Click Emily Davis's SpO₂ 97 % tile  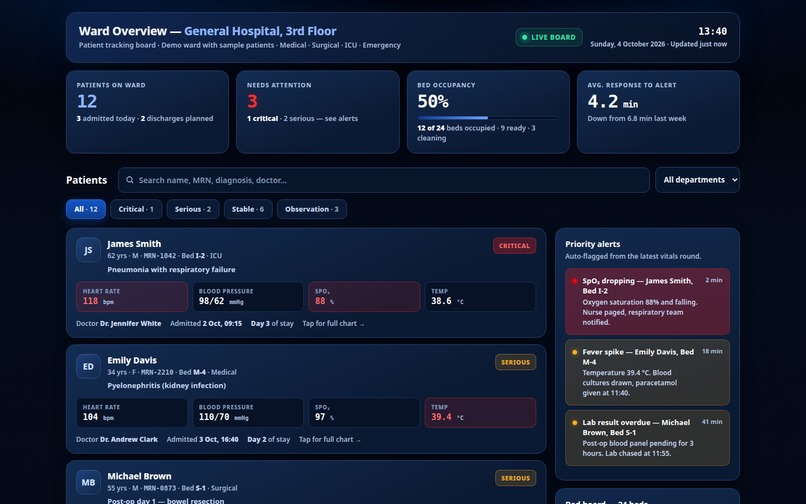[x=364, y=412]
